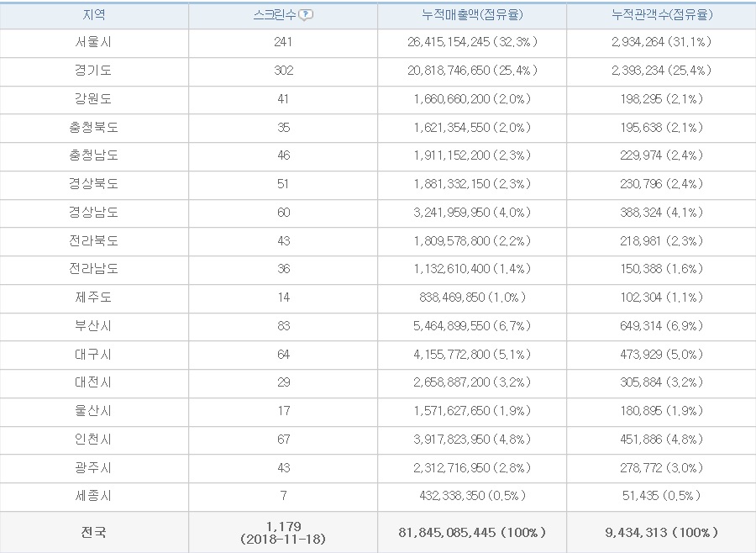The image size is (756, 553).
Task: Select the 제주도 region cell
Action: pyautogui.click(x=94, y=298)
